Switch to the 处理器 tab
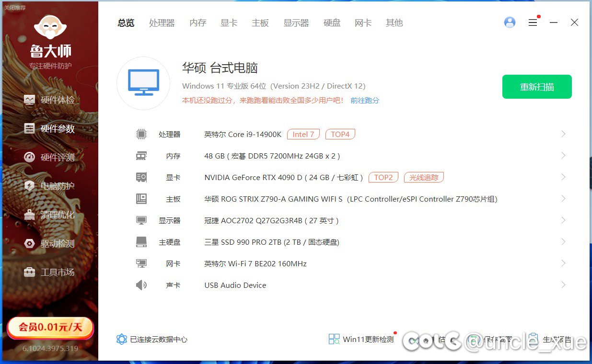This screenshot has height=364, width=592. pos(162,23)
